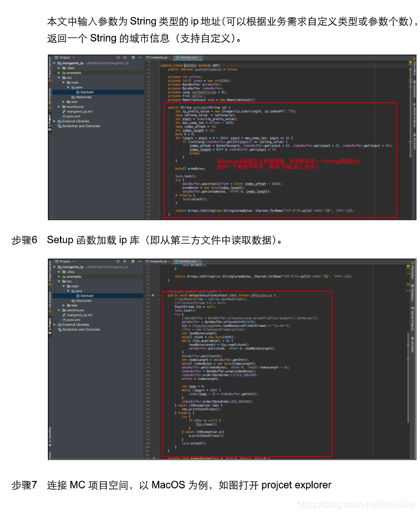Open Project Explorer side tab in upper IDE

tap(50, 68)
